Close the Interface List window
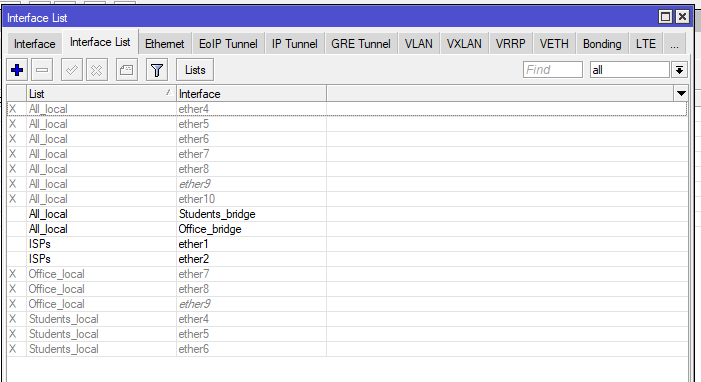This screenshot has height=382, width=701. tap(682, 17)
